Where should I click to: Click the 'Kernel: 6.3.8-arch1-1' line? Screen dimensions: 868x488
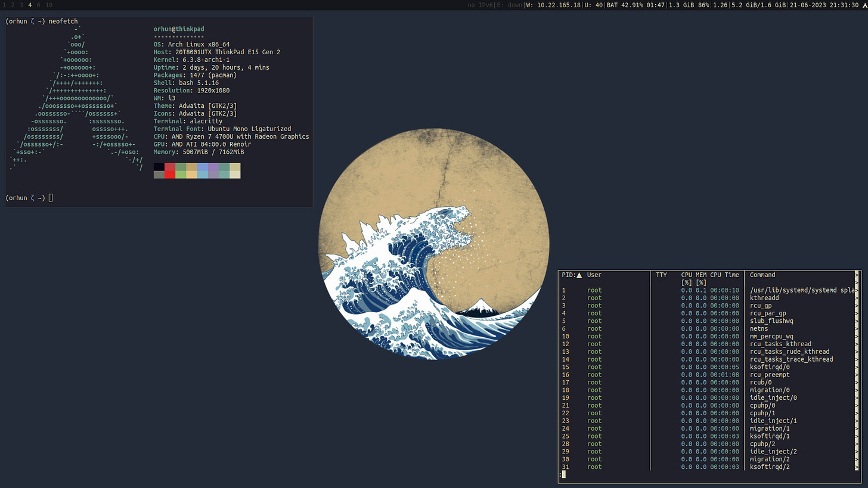[191, 60]
